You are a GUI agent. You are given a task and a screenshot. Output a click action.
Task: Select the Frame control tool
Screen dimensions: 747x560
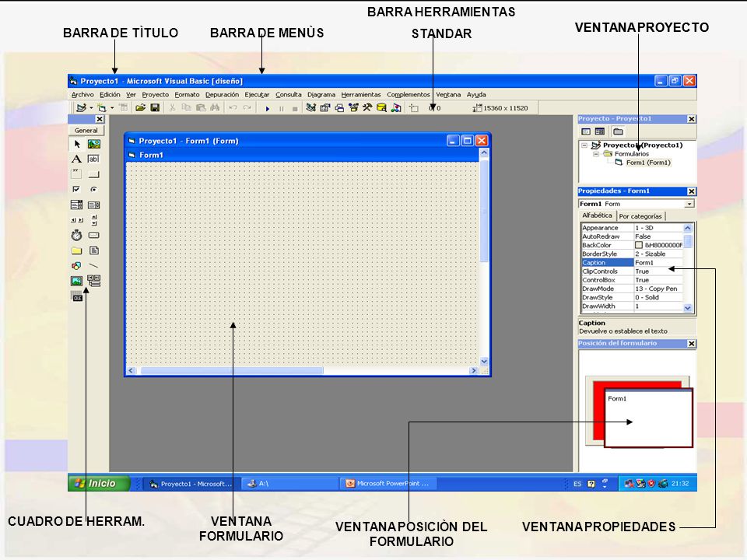pyautogui.click(x=77, y=174)
